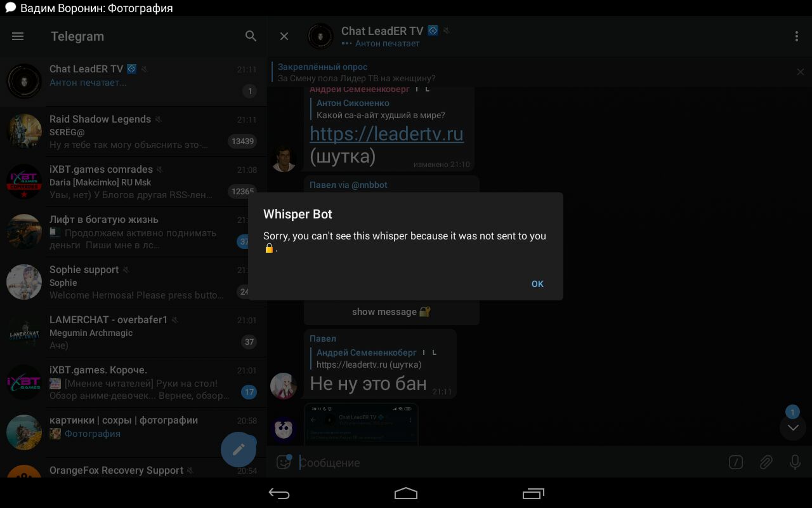The height and width of the screenshot is (508, 812).
Task: Open Андрей Семененкоберг's avatar
Action: (x=284, y=159)
